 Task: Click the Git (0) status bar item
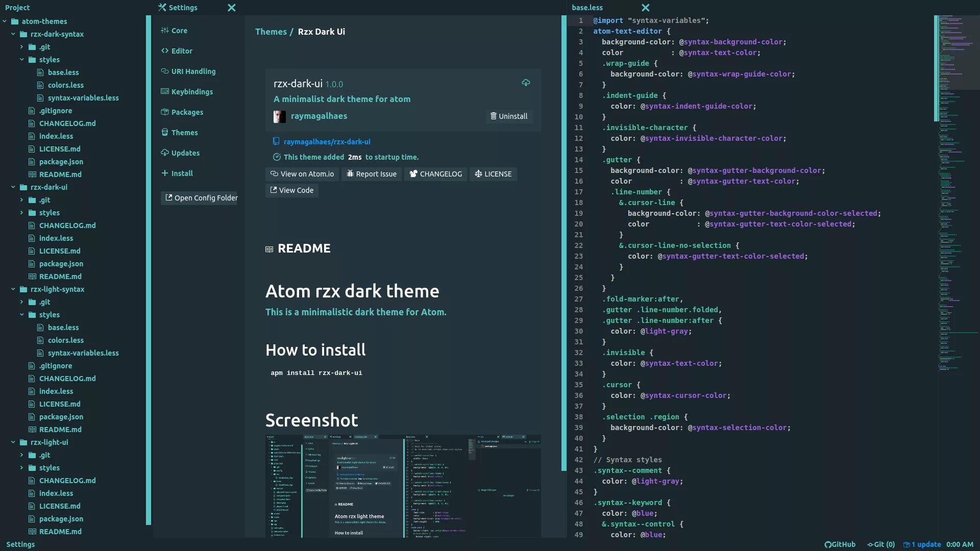point(881,544)
